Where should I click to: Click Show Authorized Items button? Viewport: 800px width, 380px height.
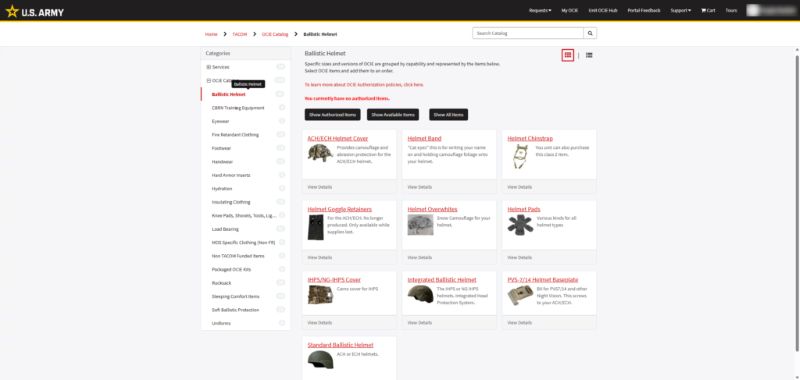tap(333, 115)
